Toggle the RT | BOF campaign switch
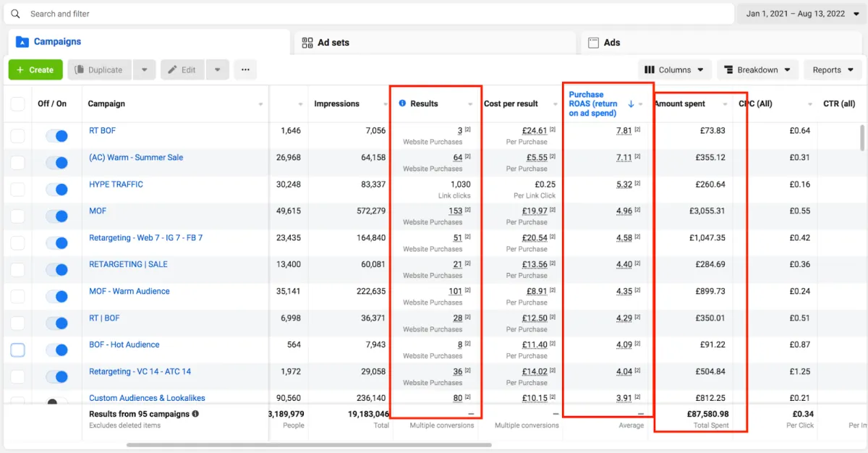Screen dimensions: 868x453 point(56,323)
